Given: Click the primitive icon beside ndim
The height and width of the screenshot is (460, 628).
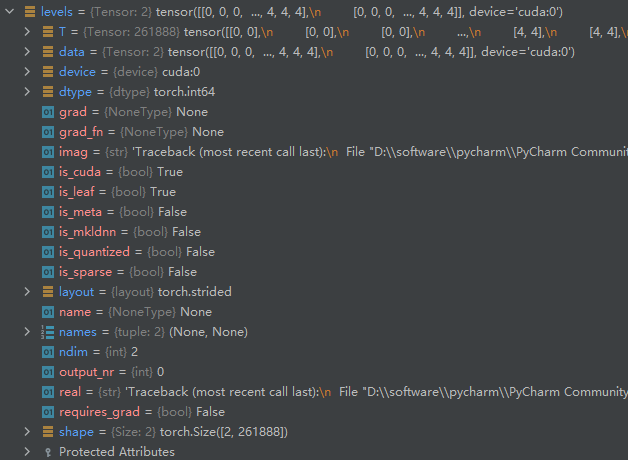Looking at the screenshot, I should [x=48, y=352].
